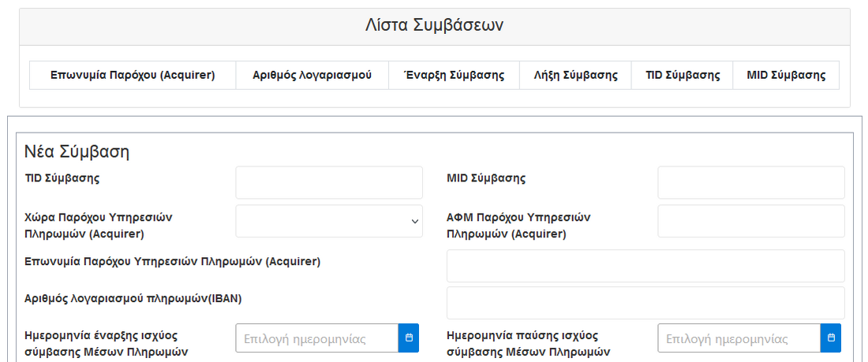
Task: Select the Αριθμός λογαριασμού column header
Action: pos(312,76)
